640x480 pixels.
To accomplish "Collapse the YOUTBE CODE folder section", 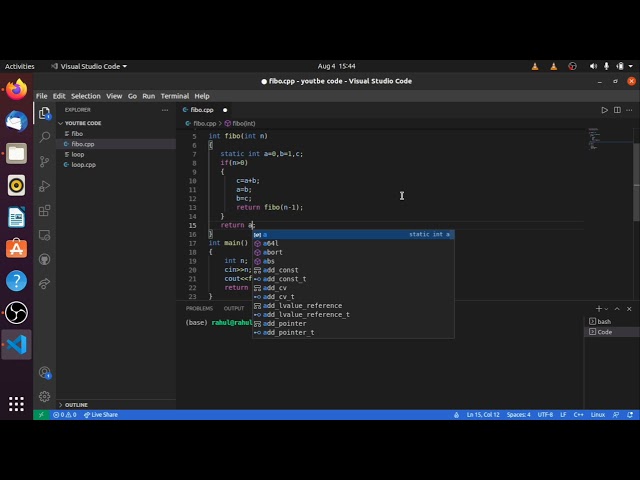I will 82,123.
